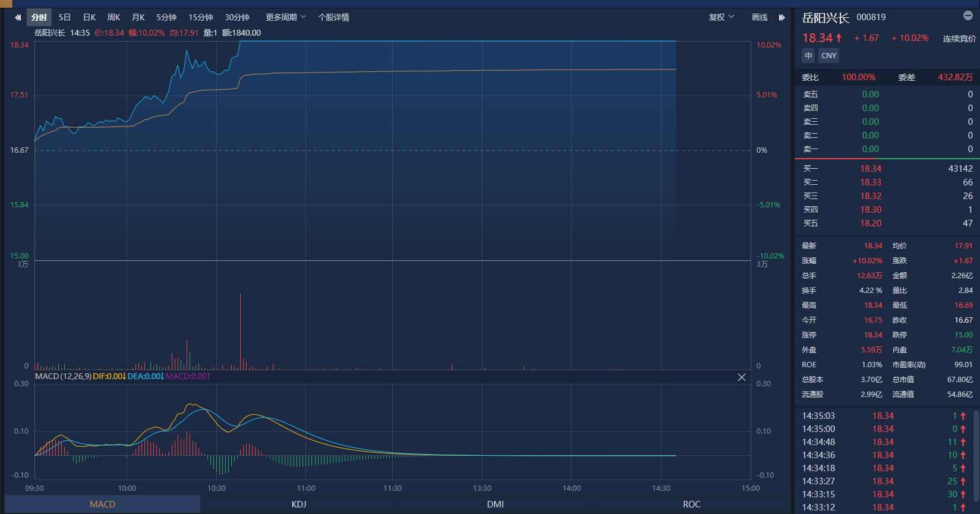This screenshot has width=980, height=514.
Task: Click the up arrow beside price 18.34
Action: pyautogui.click(x=839, y=38)
